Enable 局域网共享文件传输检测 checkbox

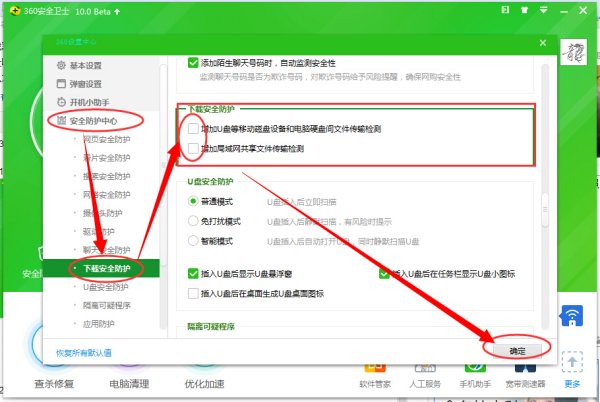pos(193,148)
